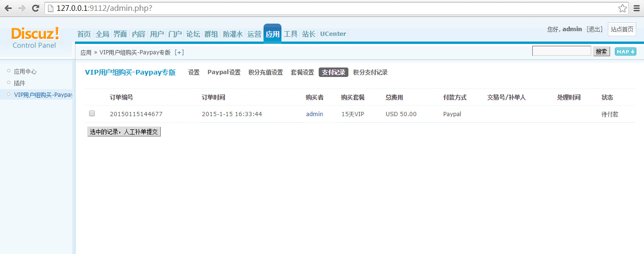Open the admin buyer link

(314, 114)
